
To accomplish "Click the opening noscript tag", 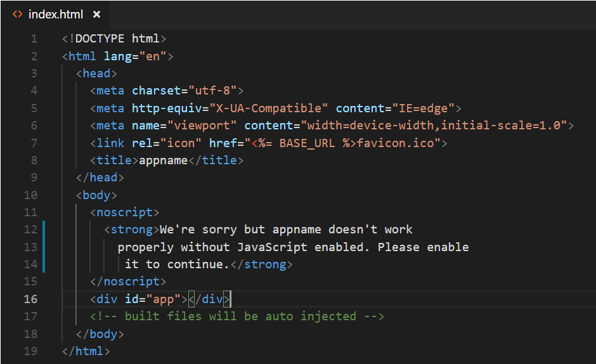I will [x=124, y=212].
